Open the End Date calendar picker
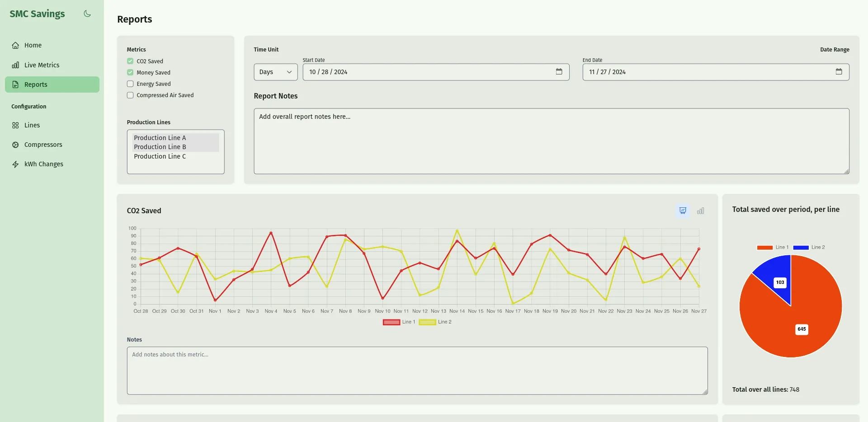The width and height of the screenshot is (868, 422). click(x=839, y=72)
